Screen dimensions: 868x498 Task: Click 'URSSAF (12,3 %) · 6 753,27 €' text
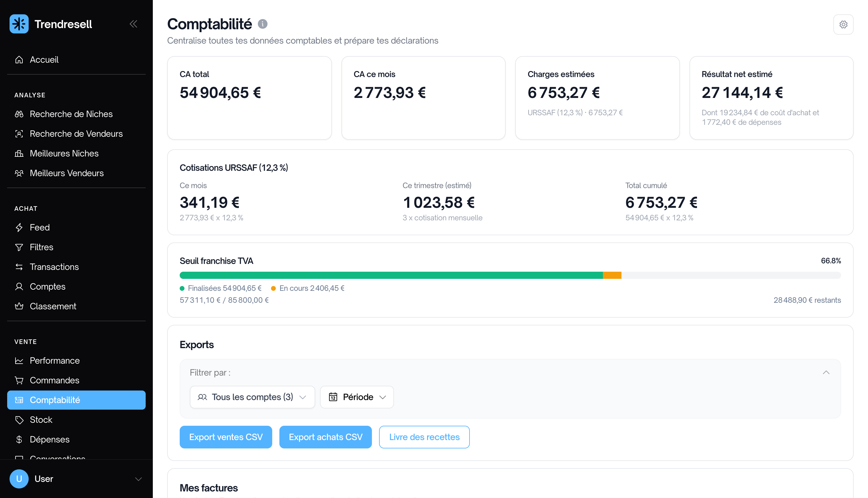click(575, 113)
